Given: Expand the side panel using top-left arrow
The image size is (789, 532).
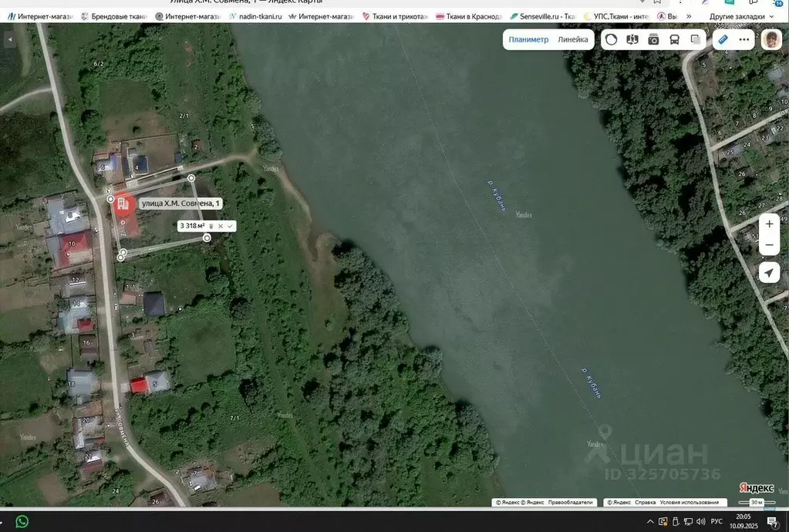Looking at the screenshot, I should [10, 40].
